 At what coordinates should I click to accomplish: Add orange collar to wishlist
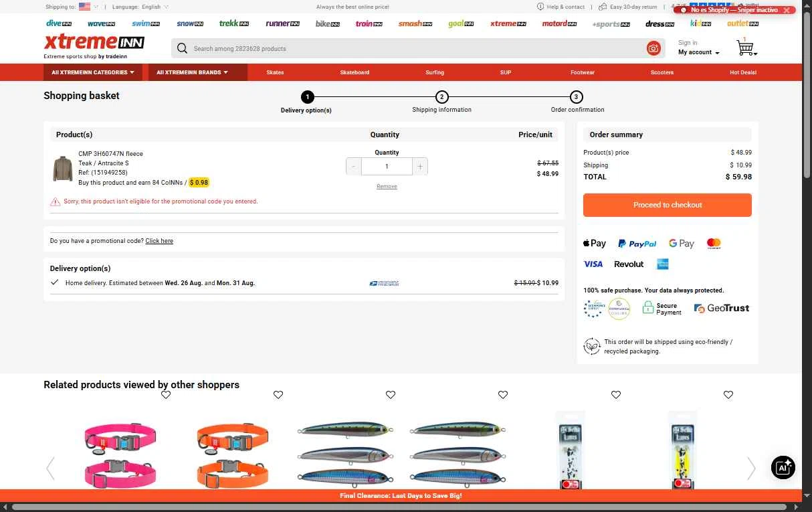(278, 395)
